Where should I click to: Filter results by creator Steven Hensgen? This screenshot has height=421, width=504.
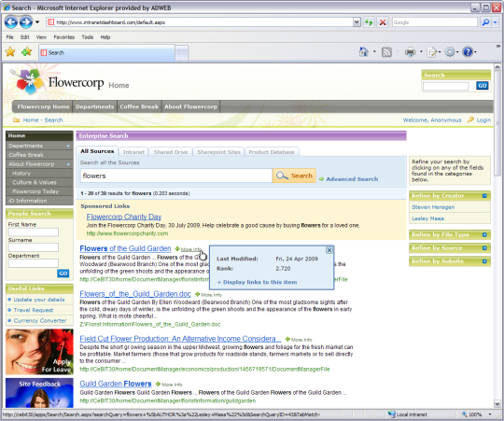[x=433, y=207]
